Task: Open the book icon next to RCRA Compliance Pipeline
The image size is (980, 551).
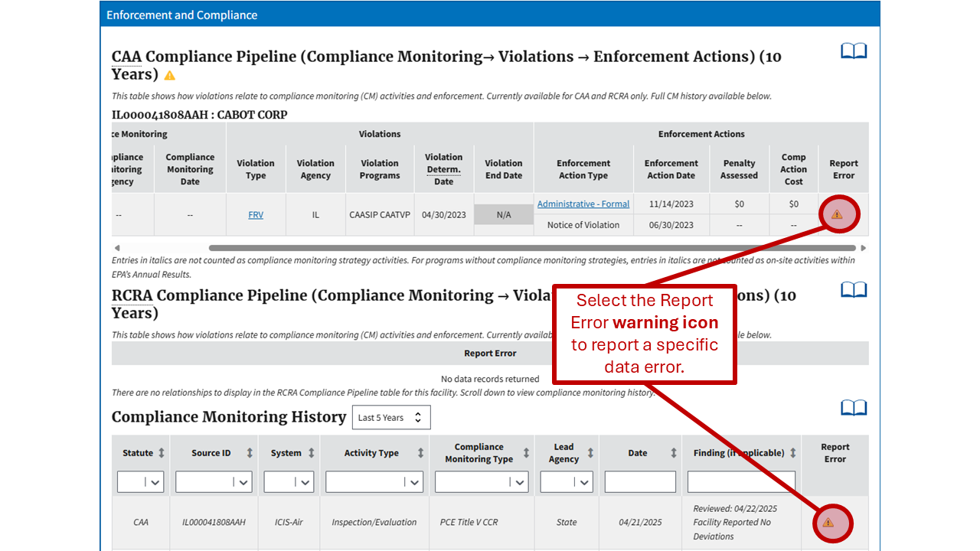Action: (854, 289)
